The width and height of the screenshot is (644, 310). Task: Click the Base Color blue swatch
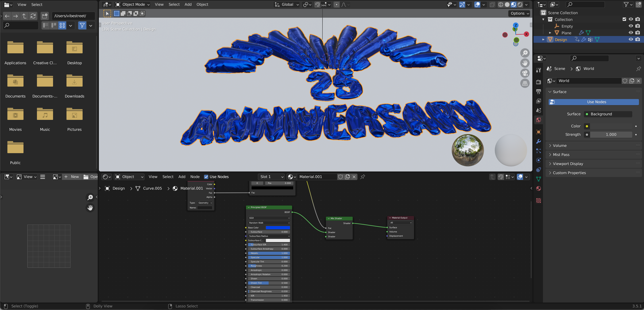pos(278,228)
